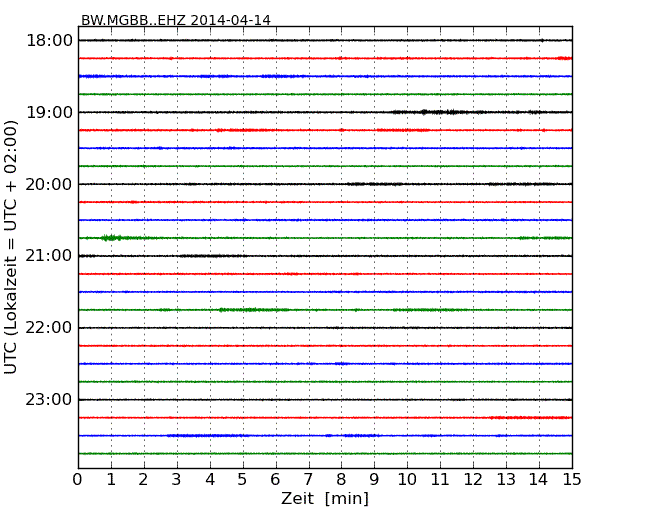
Task: Click the x-axis tick label 6
Action: (x=275, y=480)
